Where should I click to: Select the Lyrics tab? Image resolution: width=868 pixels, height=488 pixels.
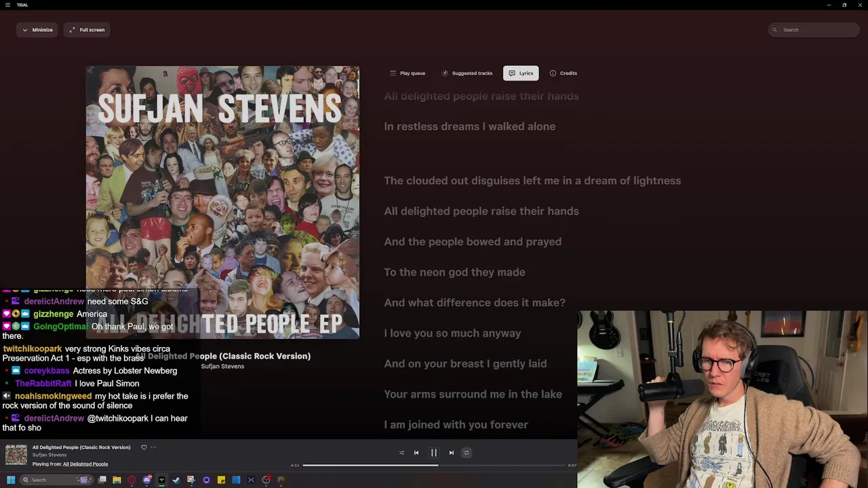coord(521,73)
